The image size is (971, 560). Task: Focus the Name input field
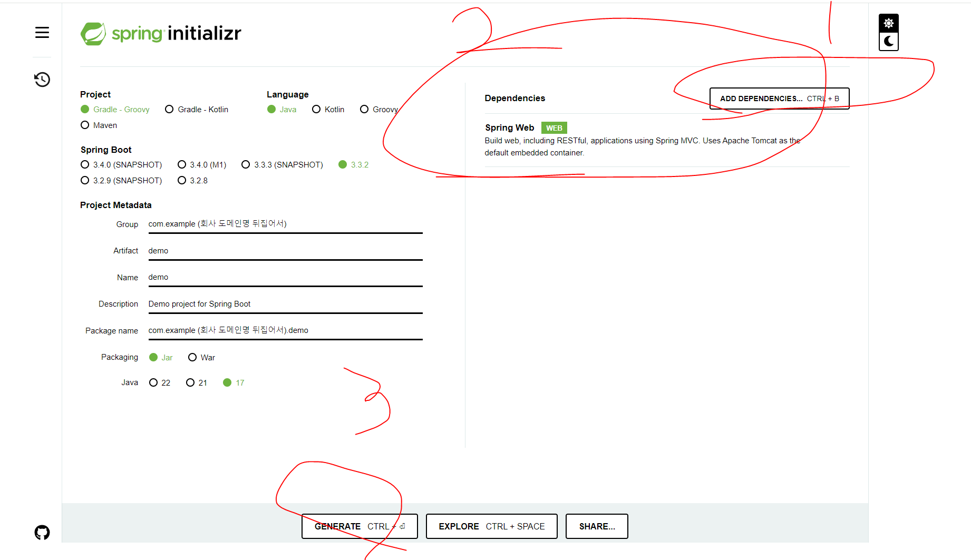pyautogui.click(x=285, y=277)
